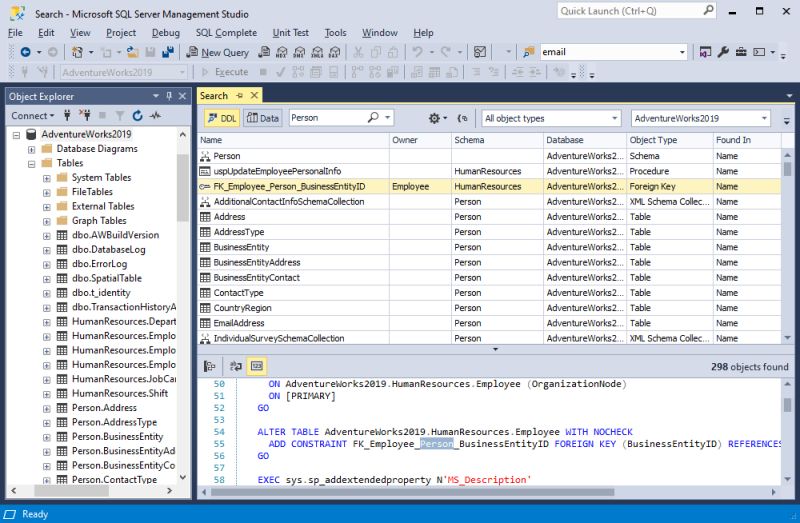Click the New Project icon in toolbar
Screen dimensions: 800x523
(x=77, y=52)
